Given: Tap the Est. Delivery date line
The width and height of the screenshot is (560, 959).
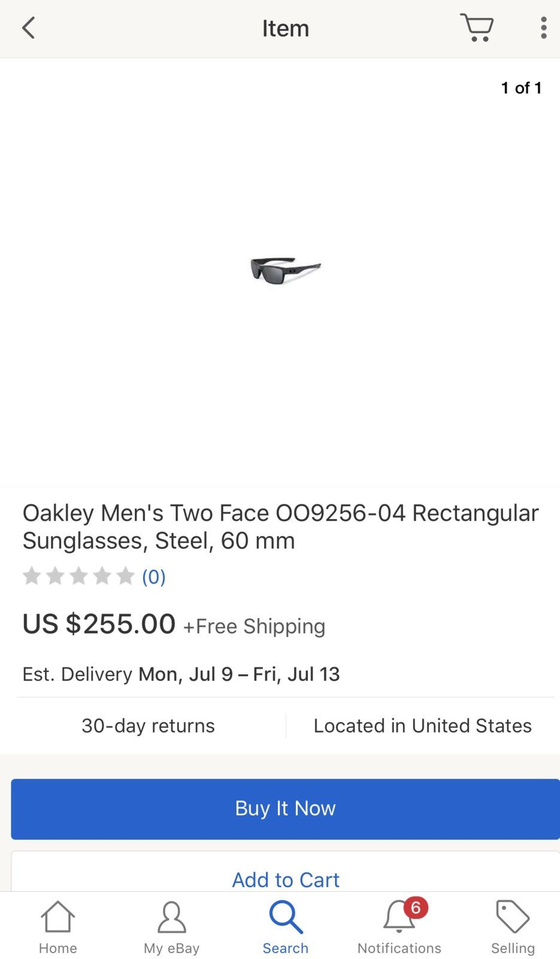Looking at the screenshot, I should point(181,674).
